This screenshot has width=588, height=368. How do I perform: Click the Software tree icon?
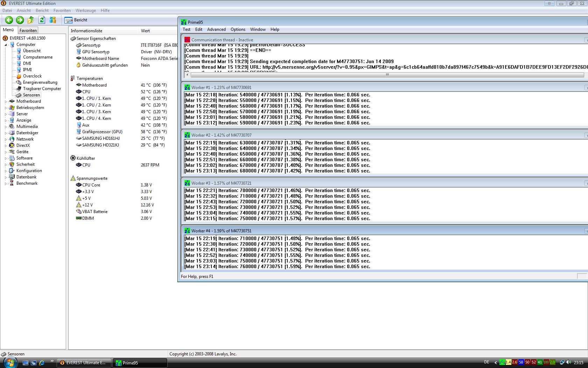(12, 158)
